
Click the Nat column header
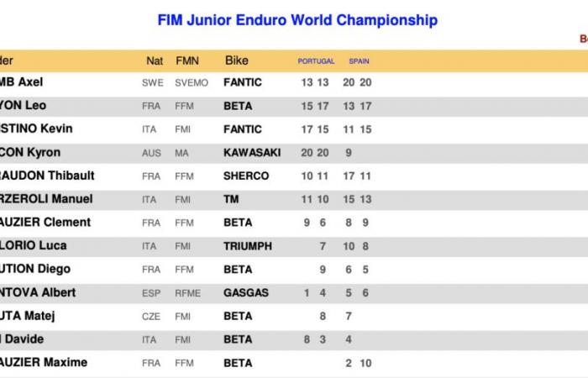[x=155, y=60]
